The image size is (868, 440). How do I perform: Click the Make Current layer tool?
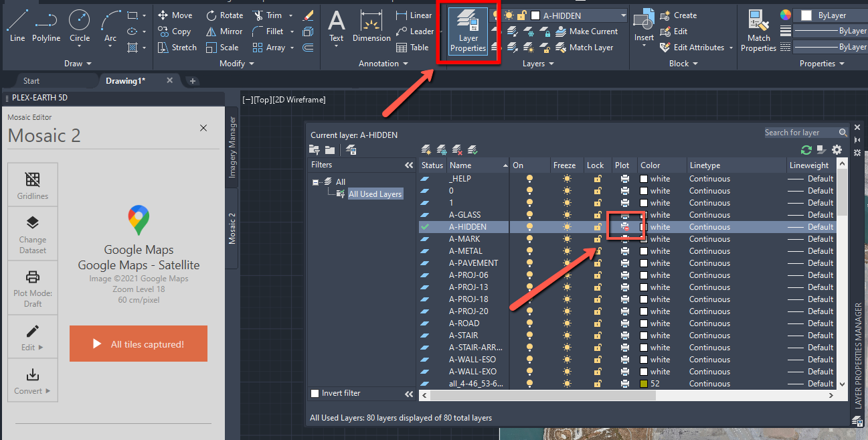(x=587, y=31)
